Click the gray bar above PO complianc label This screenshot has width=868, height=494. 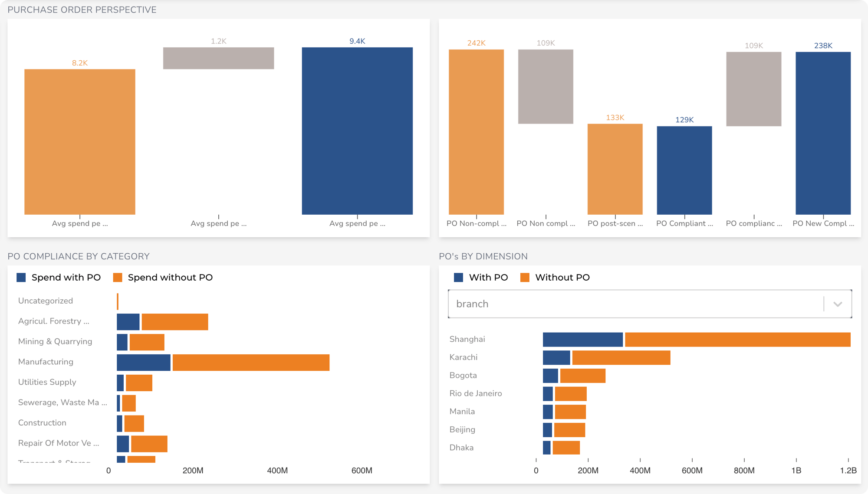coord(754,89)
